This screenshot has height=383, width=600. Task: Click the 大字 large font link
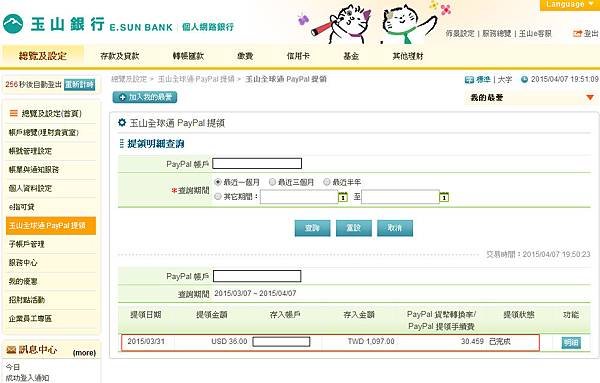click(x=505, y=80)
